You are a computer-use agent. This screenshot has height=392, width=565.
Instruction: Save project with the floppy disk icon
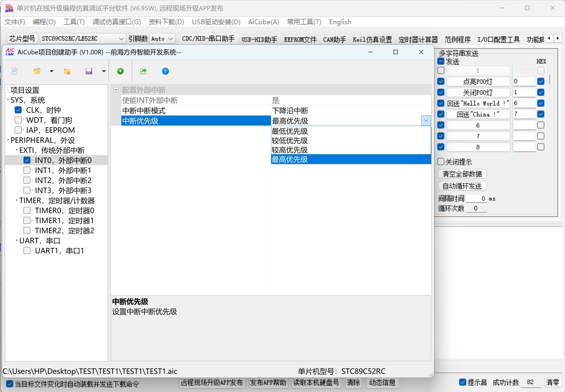[89, 71]
